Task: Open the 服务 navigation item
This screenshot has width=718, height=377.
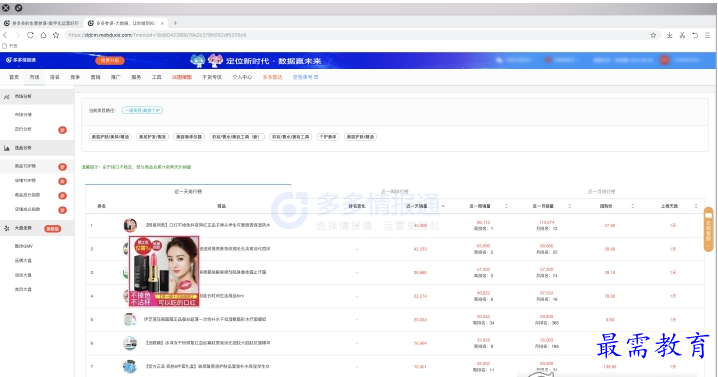Action: [x=136, y=77]
